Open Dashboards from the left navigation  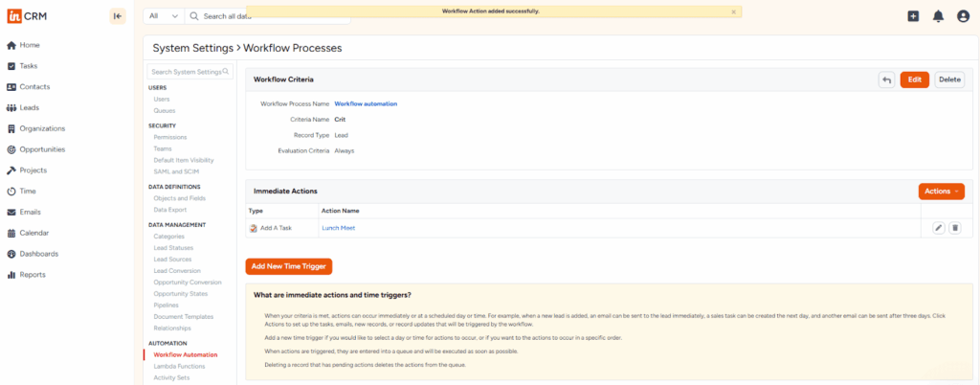coord(39,254)
